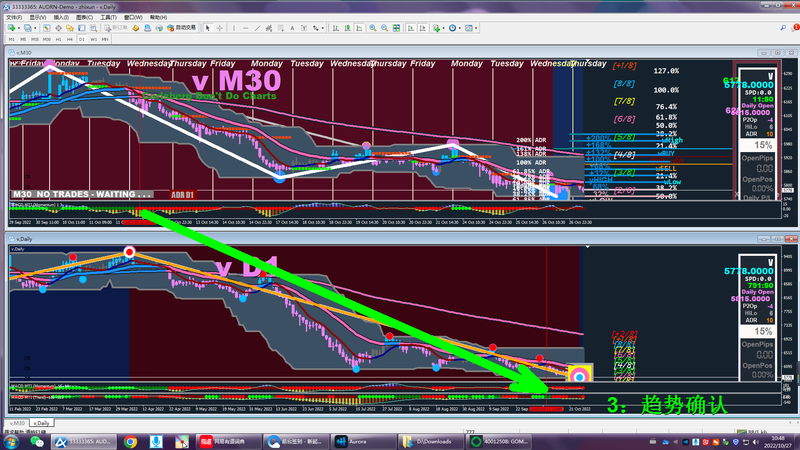800x450 pixels.
Task: Toggle the Navigator folder-star icon
Action: 70,28
